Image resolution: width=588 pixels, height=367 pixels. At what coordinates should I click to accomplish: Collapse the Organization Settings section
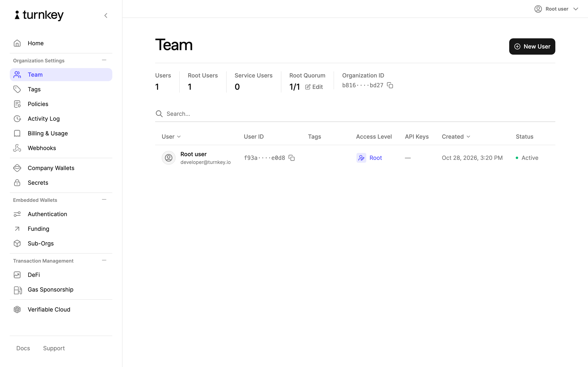click(x=104, y=60)
